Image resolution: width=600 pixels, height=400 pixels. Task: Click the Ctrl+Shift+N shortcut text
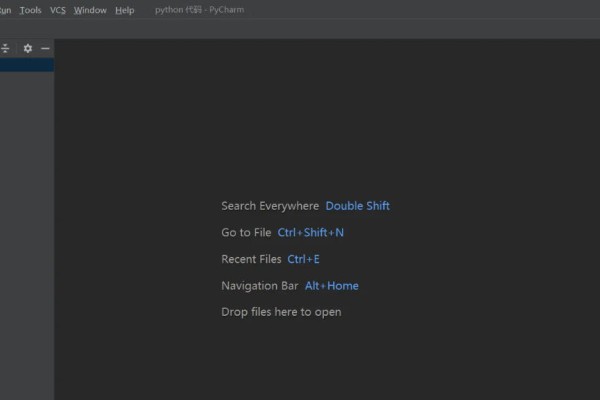(x=311, y=233)
